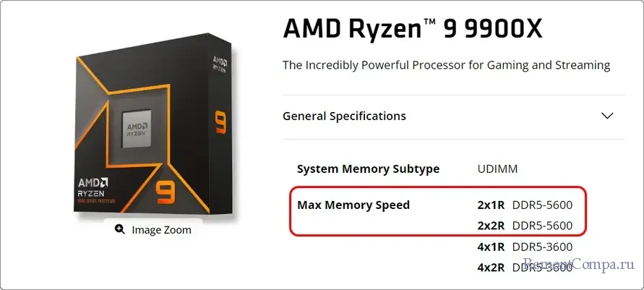Click the 4x2R memory configuration label
Image resolution: width=644 pixels, height=290 pixels.
[491, 268]
